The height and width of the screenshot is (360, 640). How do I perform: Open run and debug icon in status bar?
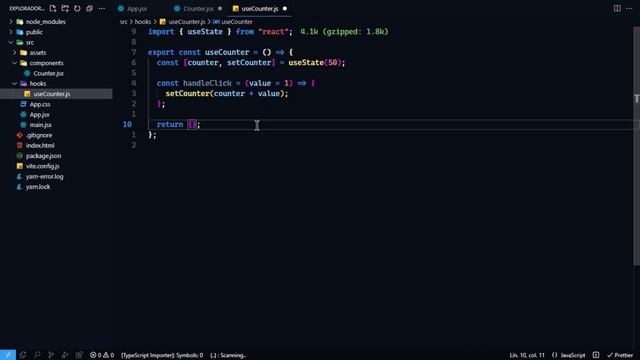(65, 355)
